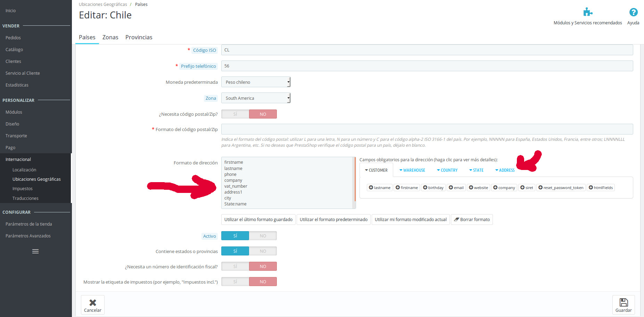Viewport: 644px width, 317px height.
Task: Click 'Utilizar el formato predeterminado'
Action: (x=333, y=220)
